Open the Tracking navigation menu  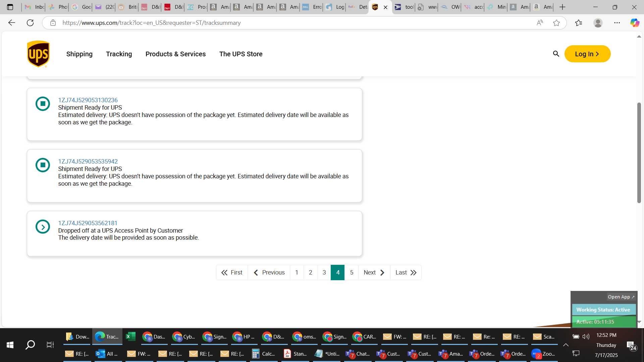(119, 54)
